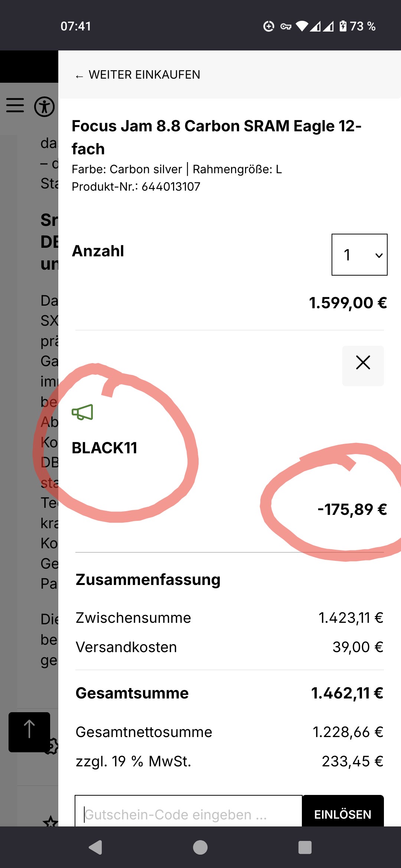401x868 pixels.
Task: Tap the Wi-Fi status icon
Action: 302,26
